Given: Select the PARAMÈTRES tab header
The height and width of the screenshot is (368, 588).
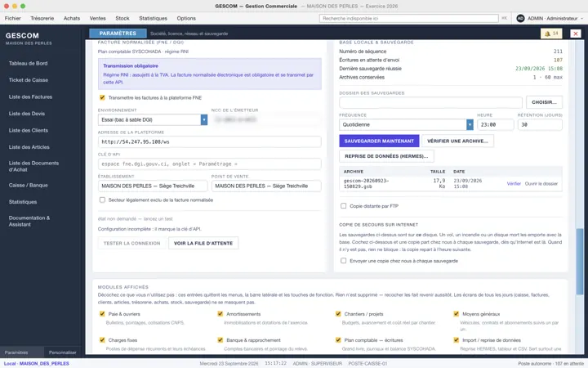Looking at the screenshot, I should click(x=118, y=34).
